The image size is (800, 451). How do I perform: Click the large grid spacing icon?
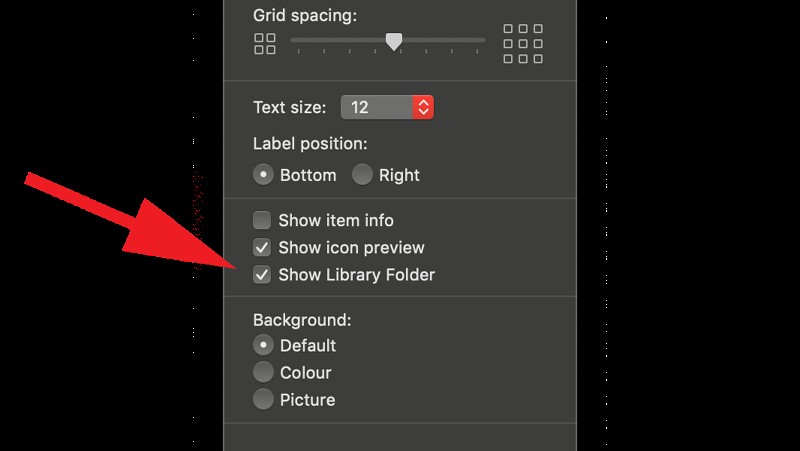pyautogui.click(x=523, y=44)
